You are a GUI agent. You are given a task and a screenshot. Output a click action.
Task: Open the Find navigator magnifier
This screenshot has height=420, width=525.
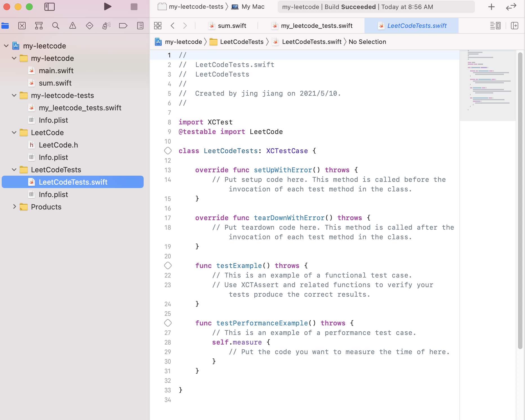click(56, 26)
